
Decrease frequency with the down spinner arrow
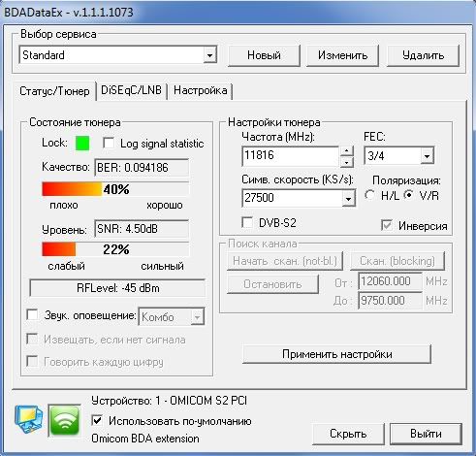(x=346, y=162)
